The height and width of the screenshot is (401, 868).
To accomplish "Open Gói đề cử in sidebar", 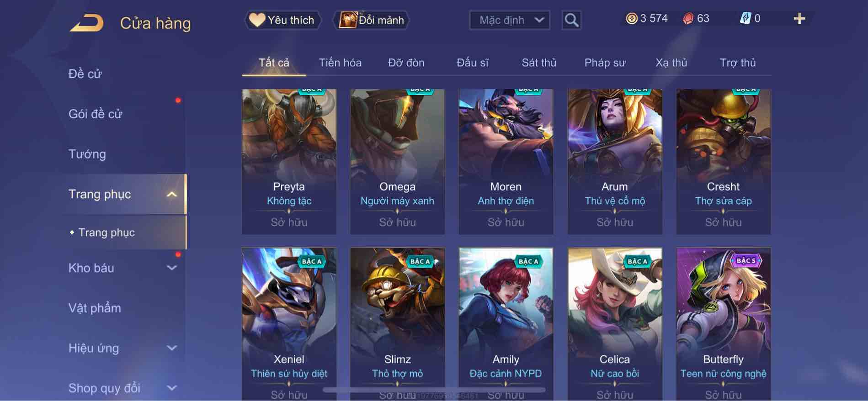I will [x=96, y=114].
